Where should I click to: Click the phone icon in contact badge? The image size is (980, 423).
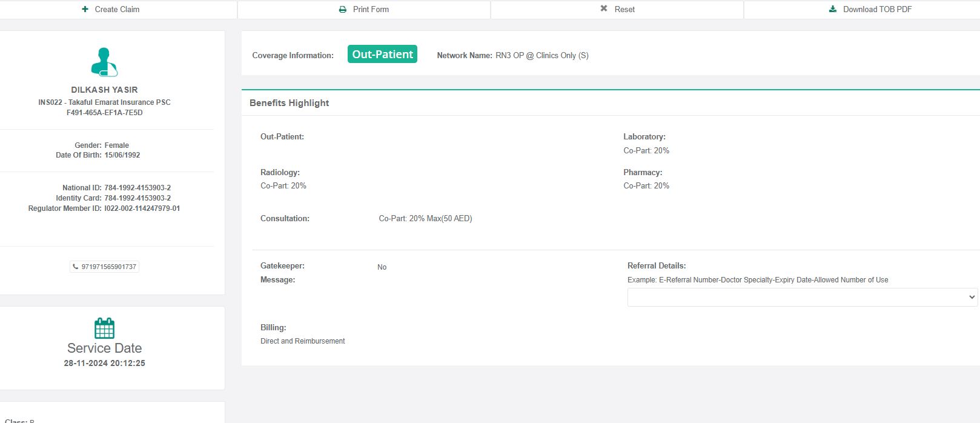click(76, 267)
